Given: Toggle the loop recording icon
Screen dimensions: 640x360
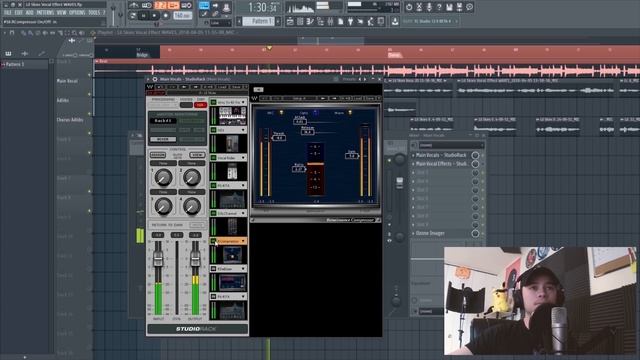Looking at the screenshot, I should [x=187, y=5].
